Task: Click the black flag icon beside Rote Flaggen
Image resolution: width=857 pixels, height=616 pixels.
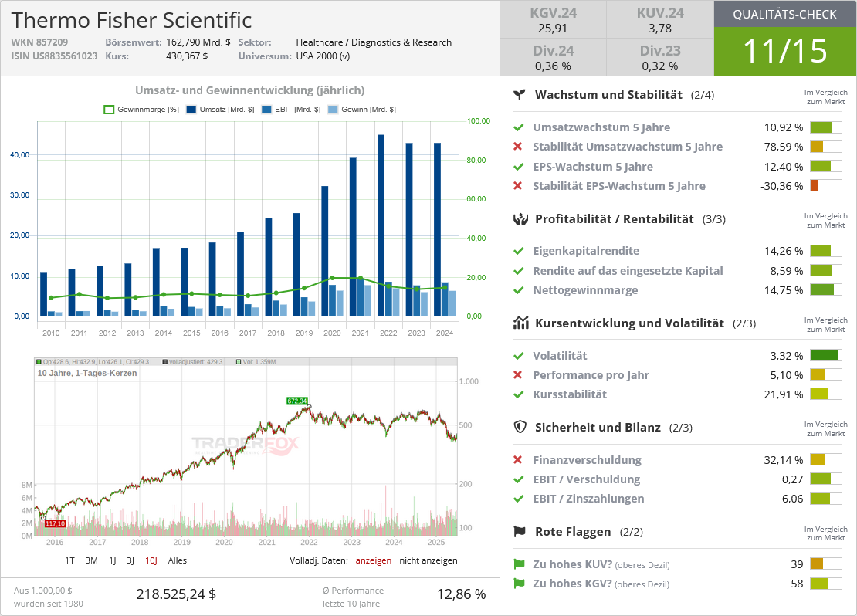Action: pos(520,531)
